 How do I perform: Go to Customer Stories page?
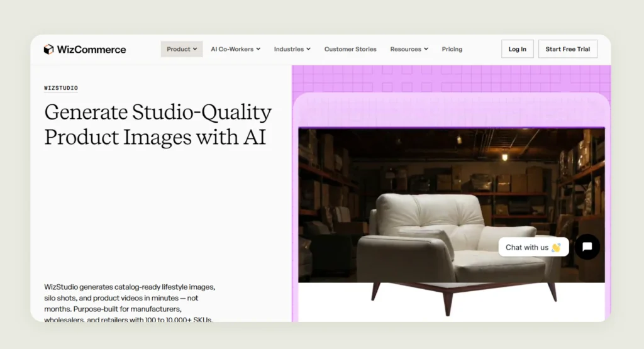(350, 49)
